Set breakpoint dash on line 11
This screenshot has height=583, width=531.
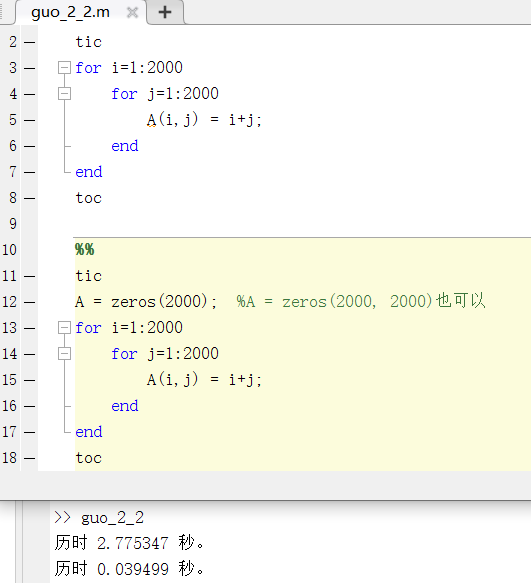(x=30, y=276)
